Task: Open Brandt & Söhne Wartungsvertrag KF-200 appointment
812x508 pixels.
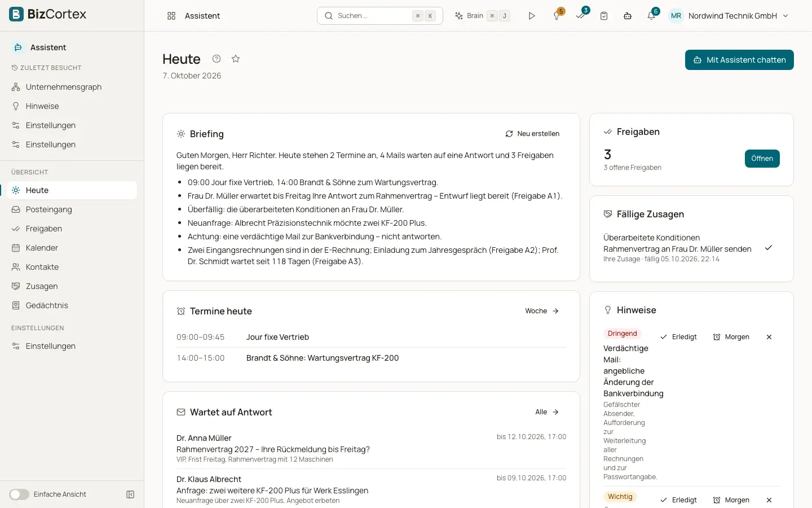Action: [371, 358]
